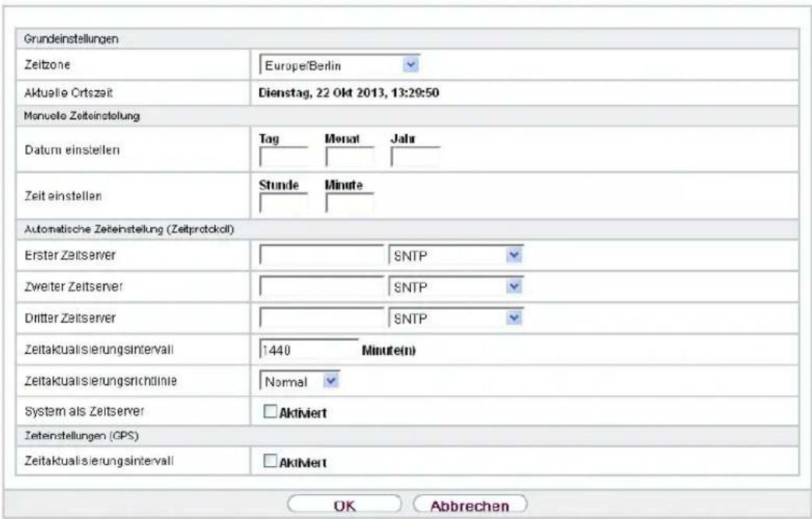
Task: Enable the GPS Zeitaktualisierungsintervall Aktiviert checkbox
Action: 270,461
